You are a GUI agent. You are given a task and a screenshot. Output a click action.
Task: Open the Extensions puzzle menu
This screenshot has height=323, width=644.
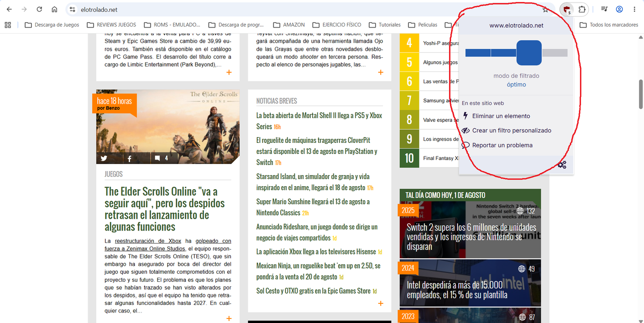[x=582, y=10]
